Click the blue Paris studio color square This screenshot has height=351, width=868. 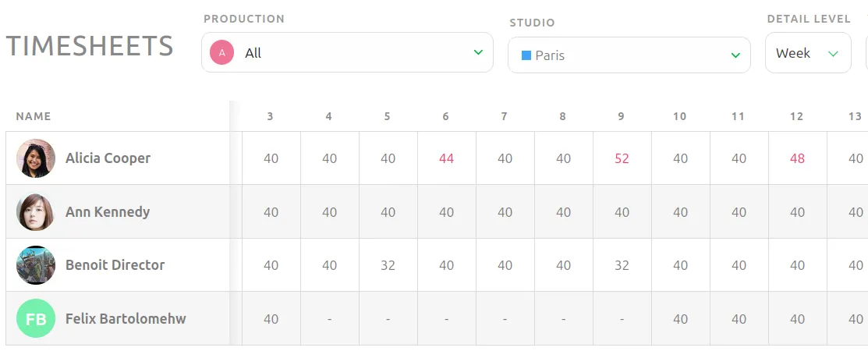pos(526,55)
